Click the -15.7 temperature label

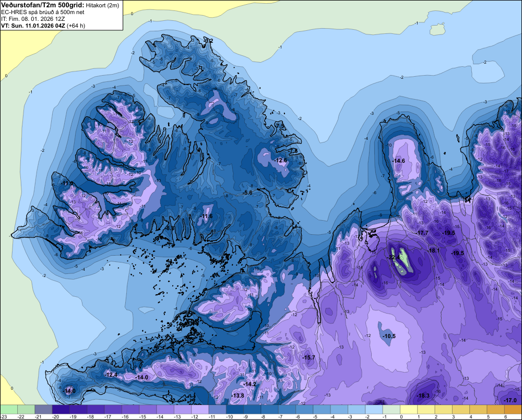tap(309, 357)
